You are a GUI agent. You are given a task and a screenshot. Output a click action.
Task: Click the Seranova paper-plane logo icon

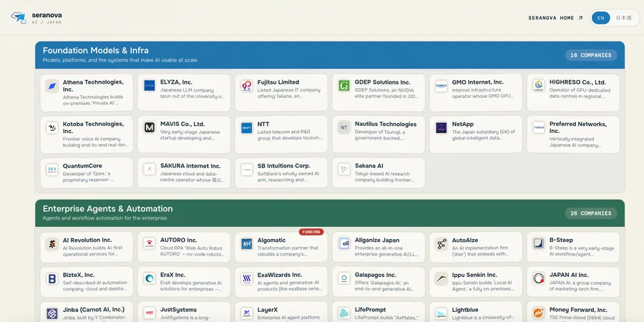[19, 18]
